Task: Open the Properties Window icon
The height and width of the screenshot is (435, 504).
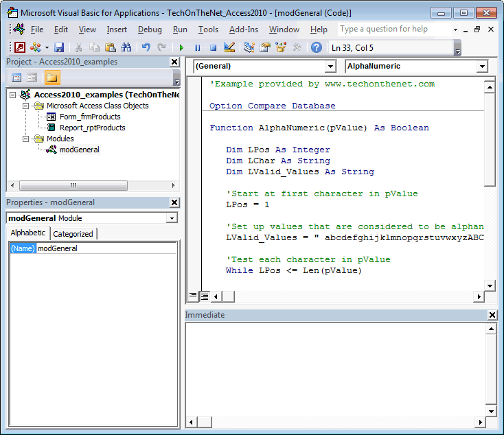Action: [x=265, y=47]
